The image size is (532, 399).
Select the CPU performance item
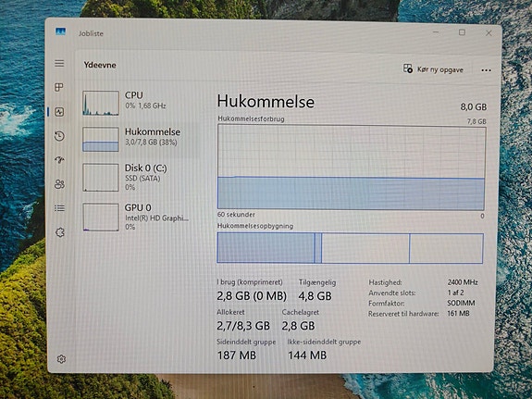click(135, 103)
